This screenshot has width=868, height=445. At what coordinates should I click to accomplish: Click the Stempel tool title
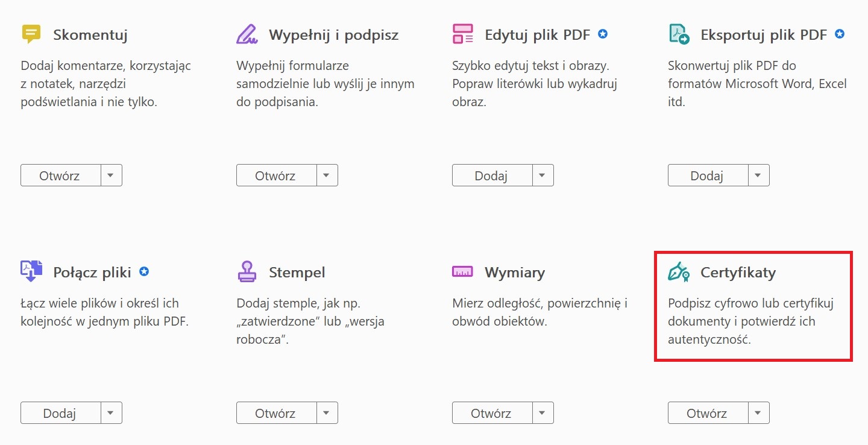tap(297, 273)
